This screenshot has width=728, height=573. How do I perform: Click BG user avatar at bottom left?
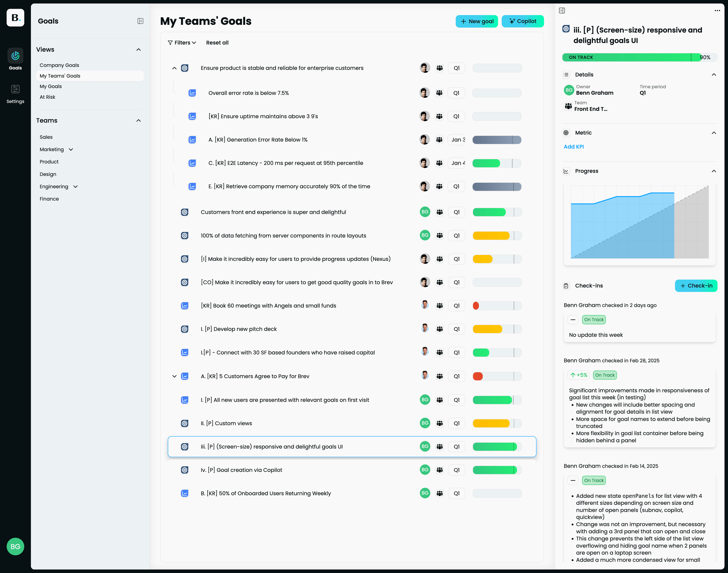coord(15,546)
